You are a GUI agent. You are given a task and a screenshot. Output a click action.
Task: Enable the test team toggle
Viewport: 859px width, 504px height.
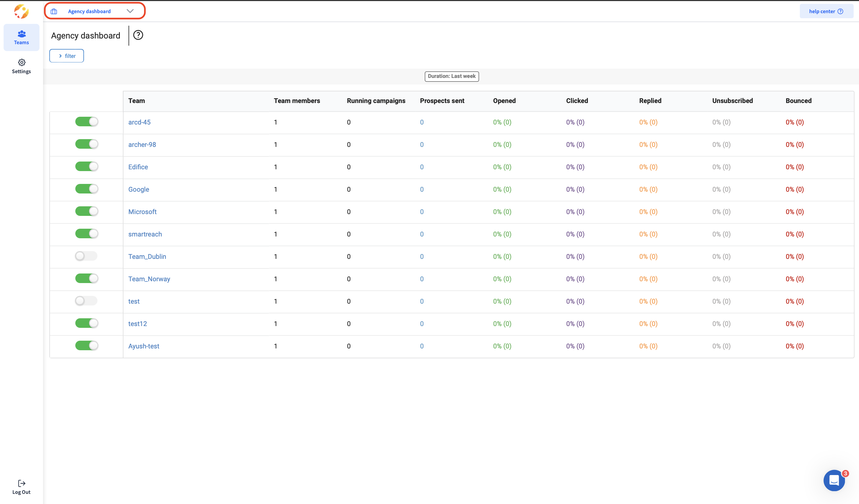[x=86, y=301]
